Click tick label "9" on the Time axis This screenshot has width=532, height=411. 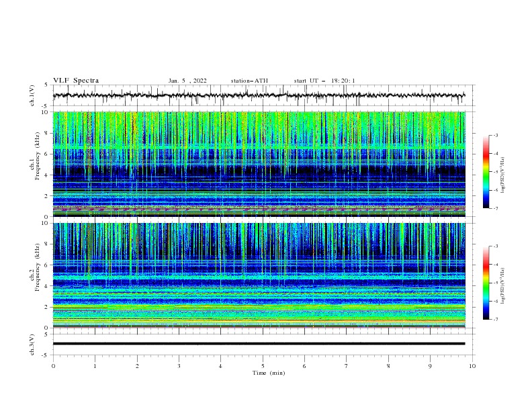(x=430, y=366)
